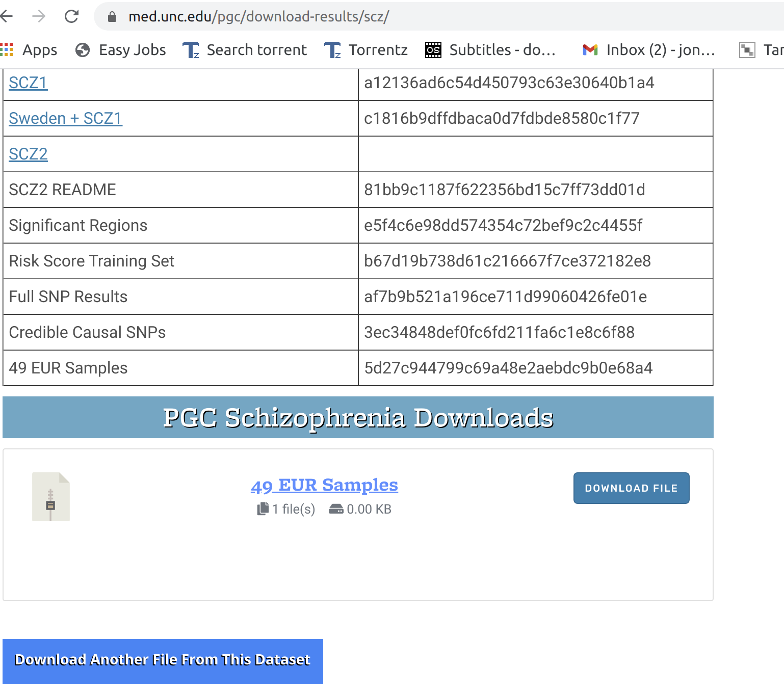Open the SCZ2 dataset link
Image resolution: width=784 pixels, height=697 pixels.
pyautogui.click(x=28, y=154)
